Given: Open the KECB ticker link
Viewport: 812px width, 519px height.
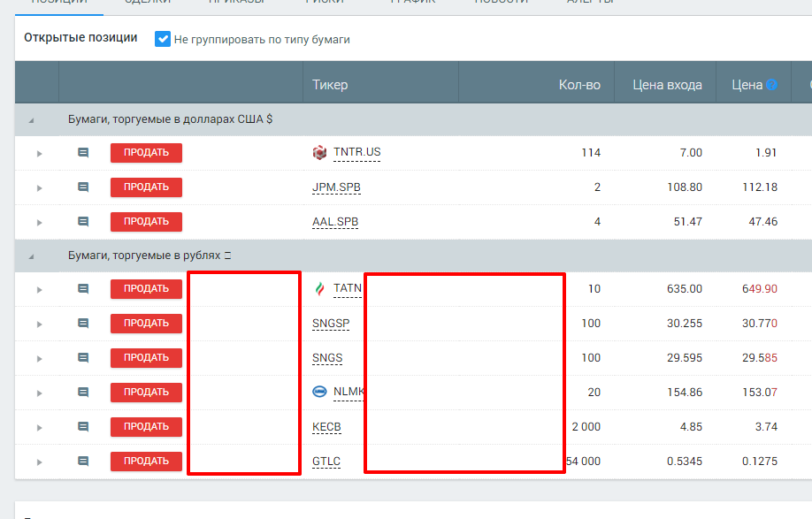Looking at the screenshot, I should [x=326, y=427].
